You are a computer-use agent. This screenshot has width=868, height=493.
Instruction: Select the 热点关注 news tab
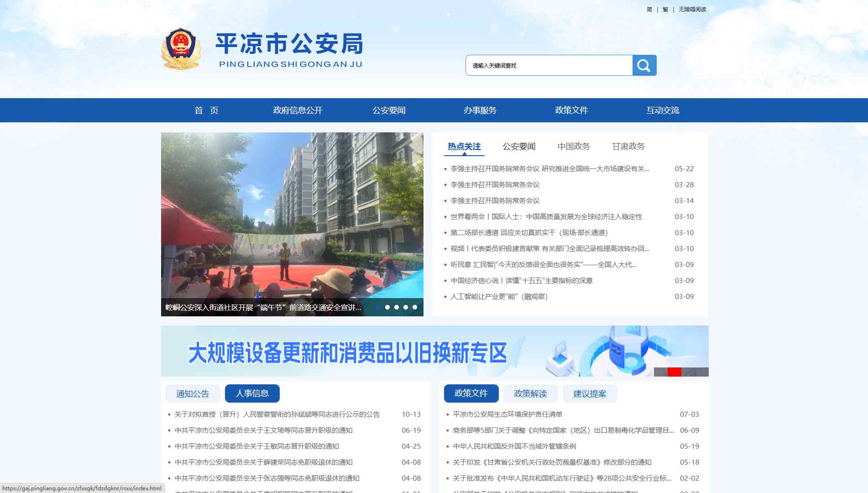(464, 147)
